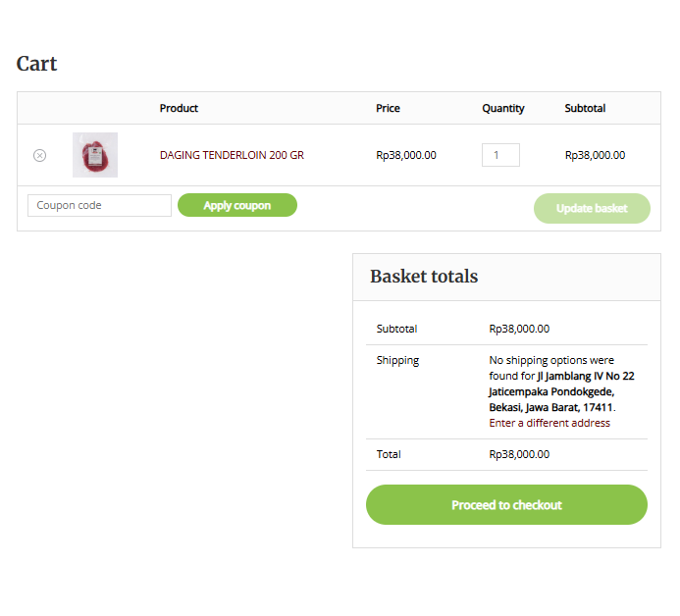Click the bold shipping address text

click(561, 392)
